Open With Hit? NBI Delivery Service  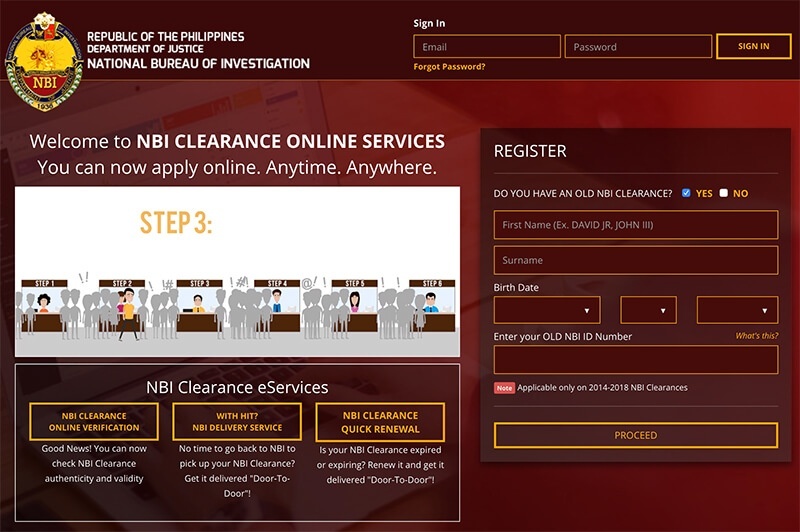point(237,422)
